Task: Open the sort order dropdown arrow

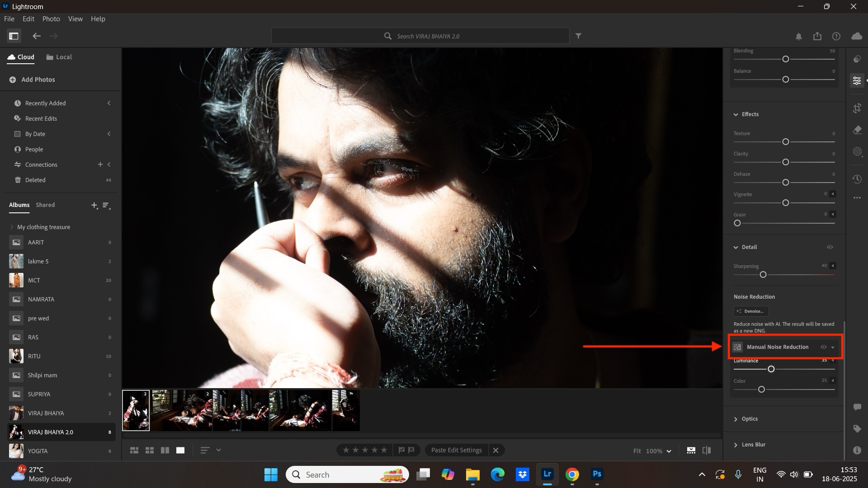Action: tap(219, 450)
